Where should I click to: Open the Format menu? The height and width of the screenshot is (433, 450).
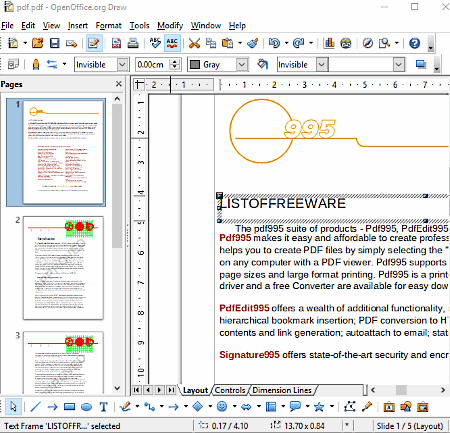(x=108, y=25)
